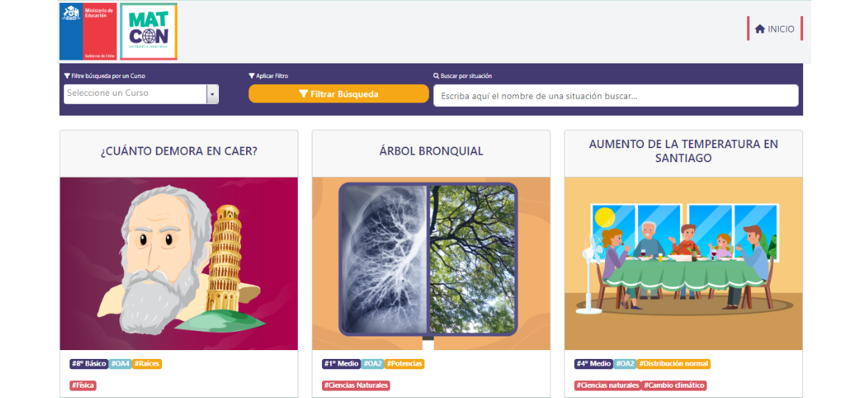Click the Filtrar Búsqueda button

[339, 94]
